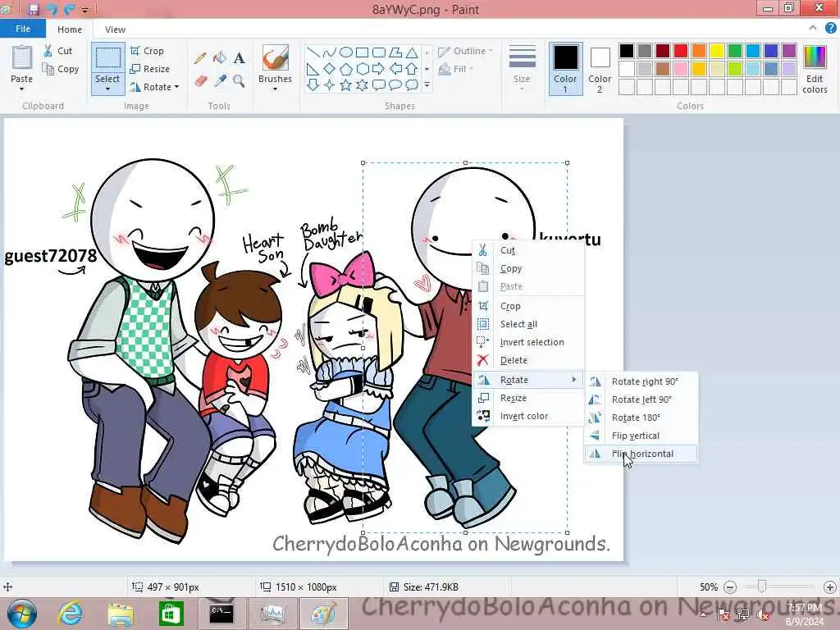Pick the Oval shape
Image resolution: width=840 pixels, height=630 pixels.
tap(346, 52)
